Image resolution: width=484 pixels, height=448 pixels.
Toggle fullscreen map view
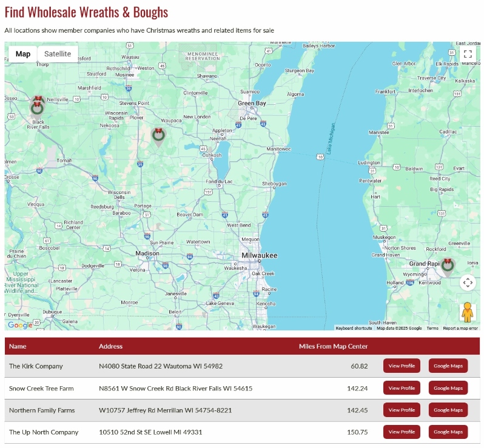468,53
